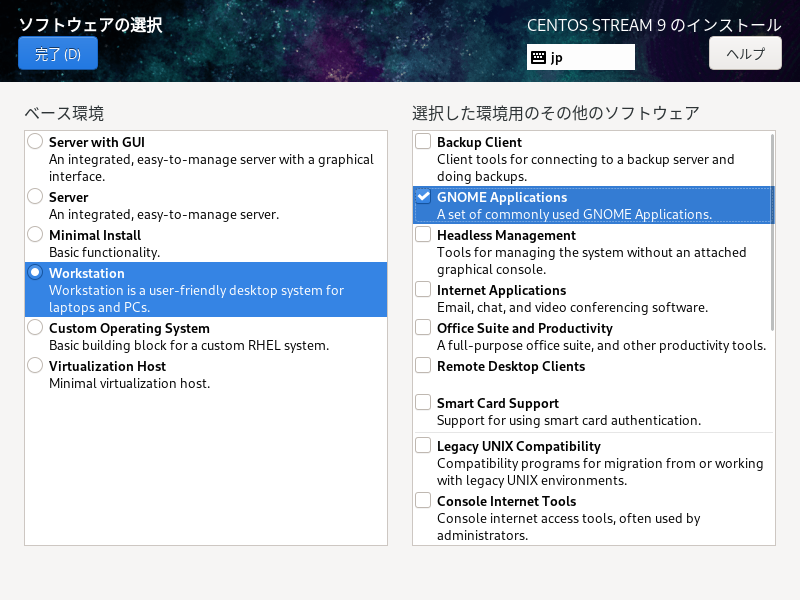The image size is (800, 600).
Task: Select the Virtualization Host radio button
Action: (x=35, y=365)
